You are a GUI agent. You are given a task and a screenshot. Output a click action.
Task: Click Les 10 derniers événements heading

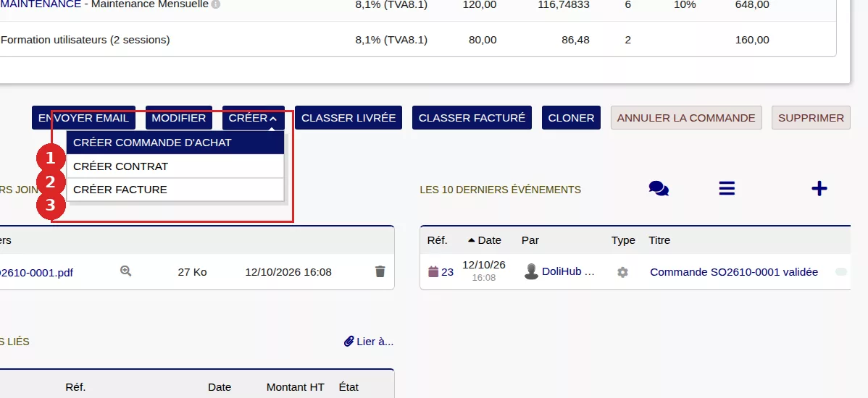501,190
